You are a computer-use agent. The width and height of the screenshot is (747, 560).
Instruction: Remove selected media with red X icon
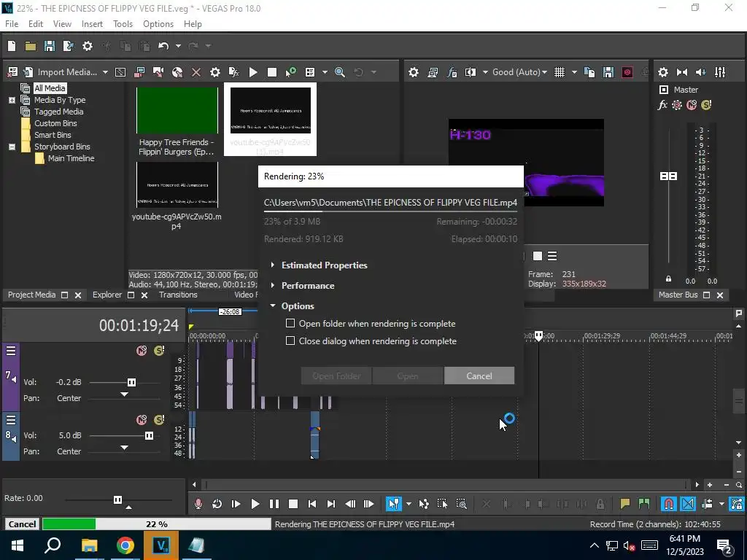(196, 72)
